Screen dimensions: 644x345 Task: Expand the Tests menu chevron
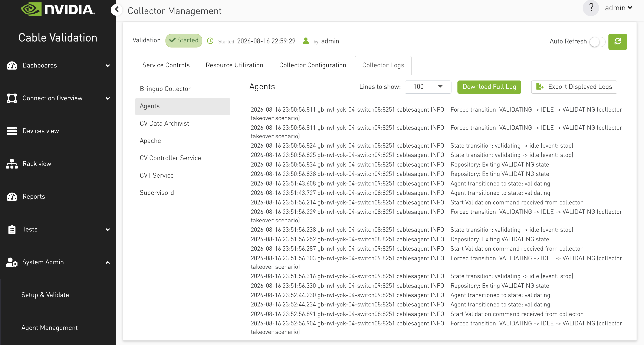point(108,230)
